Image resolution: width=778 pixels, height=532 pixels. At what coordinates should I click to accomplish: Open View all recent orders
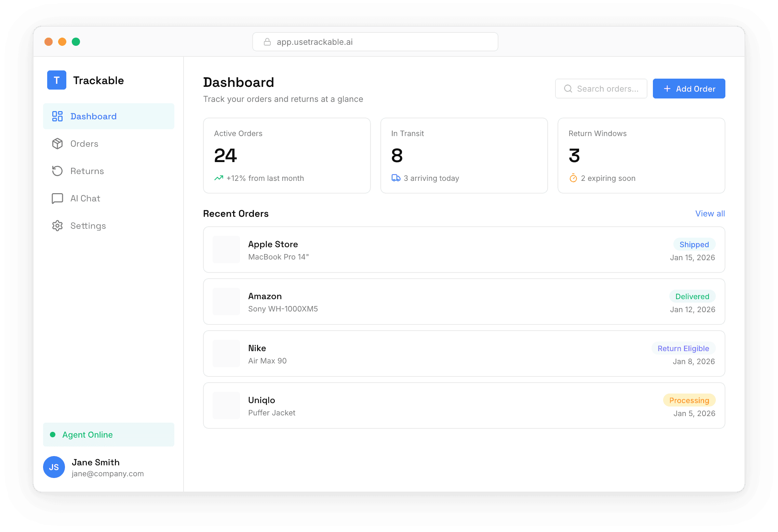pyautogui.click(x=710, y=213)
